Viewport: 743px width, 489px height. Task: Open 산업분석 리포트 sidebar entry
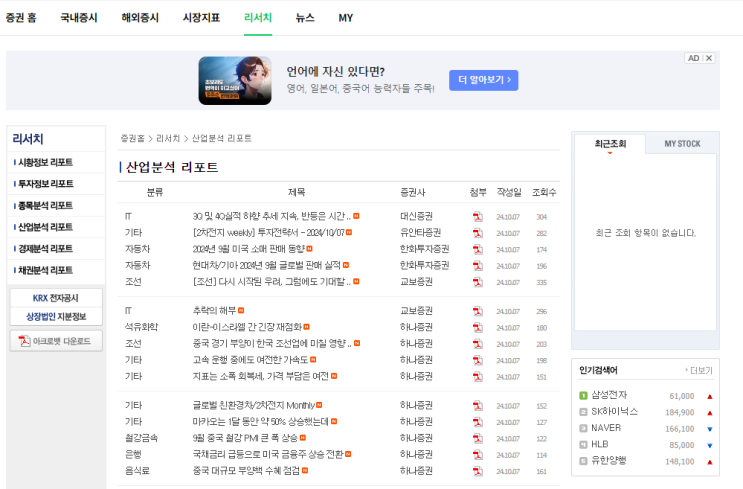tap(45, 227)
